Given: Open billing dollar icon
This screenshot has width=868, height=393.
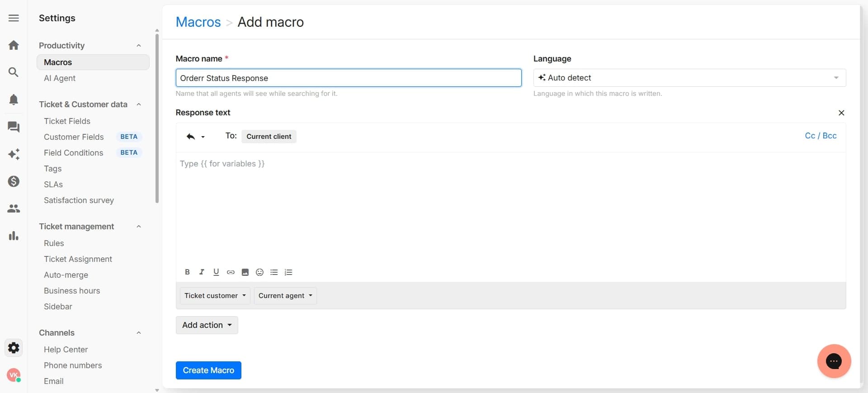Looking at the screenshot, I should pos(14,181).
